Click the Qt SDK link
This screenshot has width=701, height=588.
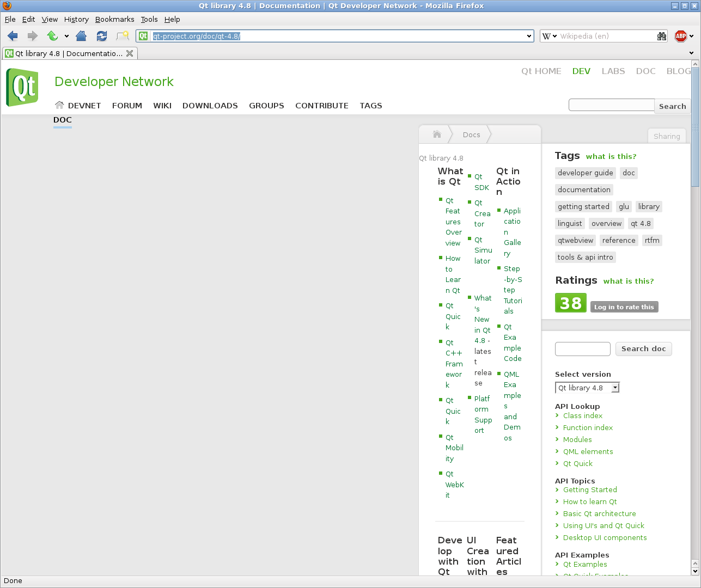(x=481, y=182)
